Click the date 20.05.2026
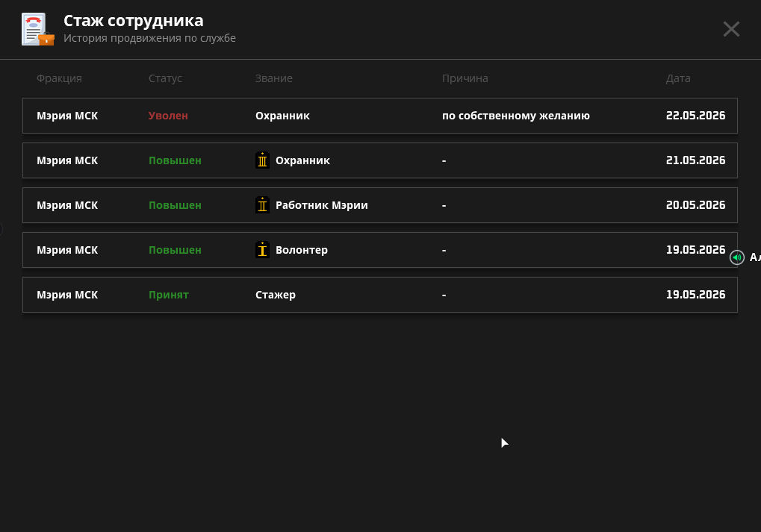Screen dimensions: 761x532 (x=695, y=204)
